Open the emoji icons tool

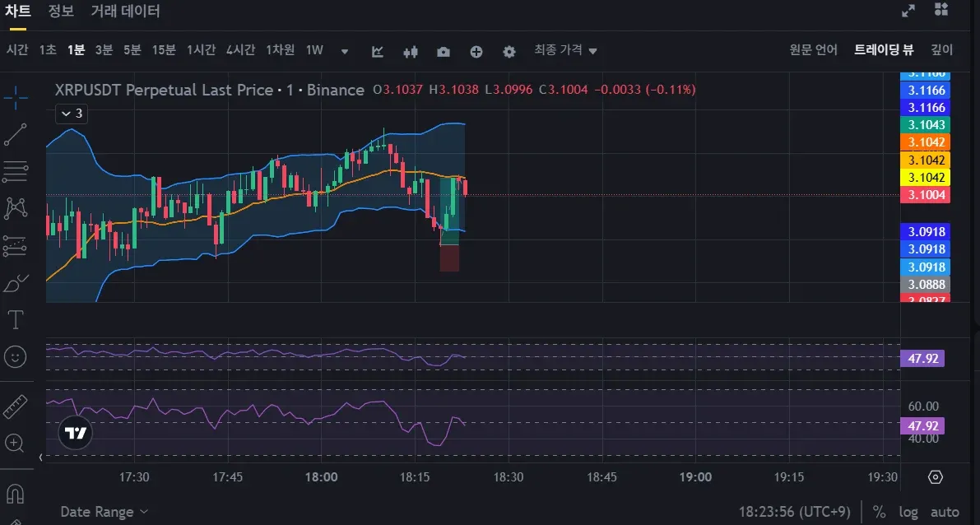click(x=16, y=357)
